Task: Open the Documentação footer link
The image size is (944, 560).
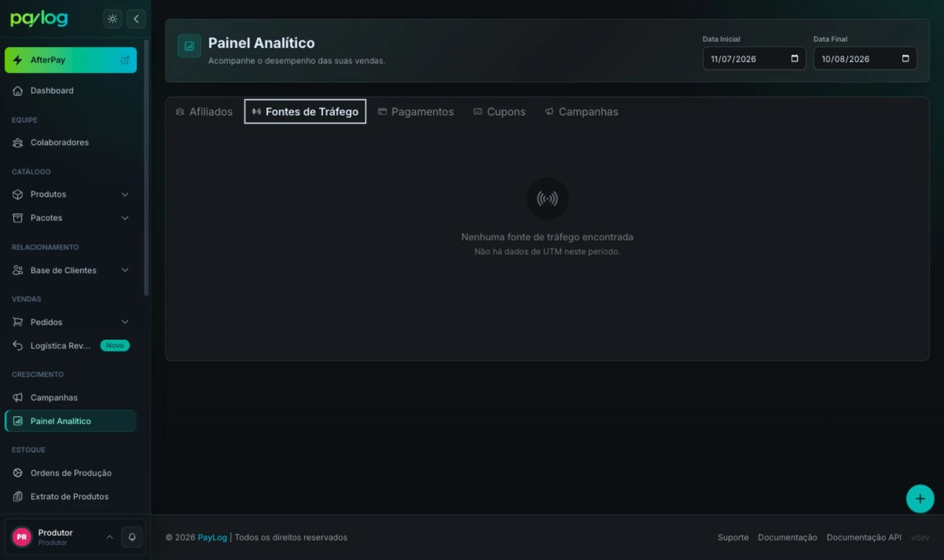Action: click(788, 538)
